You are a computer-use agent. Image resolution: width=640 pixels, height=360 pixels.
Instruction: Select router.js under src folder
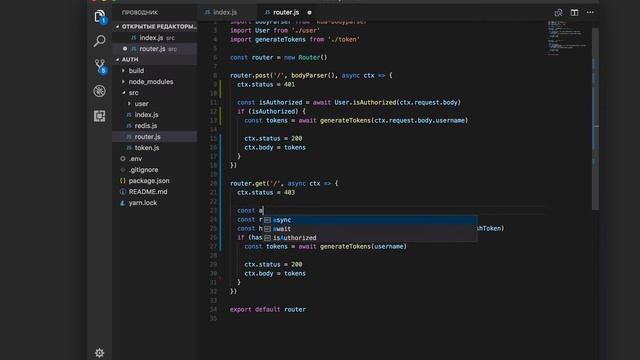click(x=155, y=137)
